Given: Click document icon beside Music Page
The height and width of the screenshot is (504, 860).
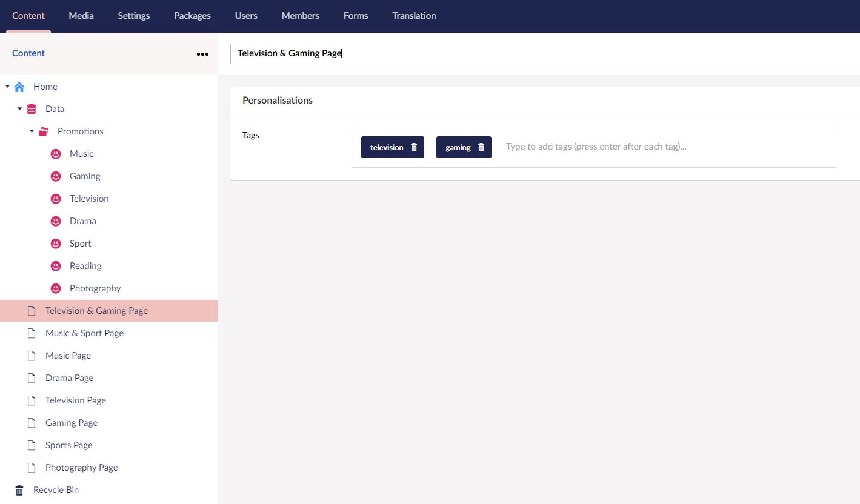Looking at the screenshot, I should [32, 356].
